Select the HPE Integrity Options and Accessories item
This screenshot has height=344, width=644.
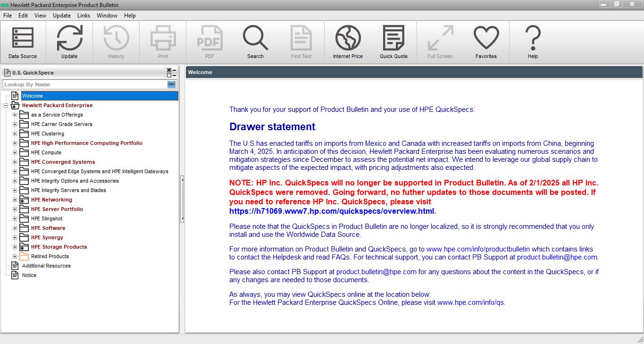(x=75, y=181)
